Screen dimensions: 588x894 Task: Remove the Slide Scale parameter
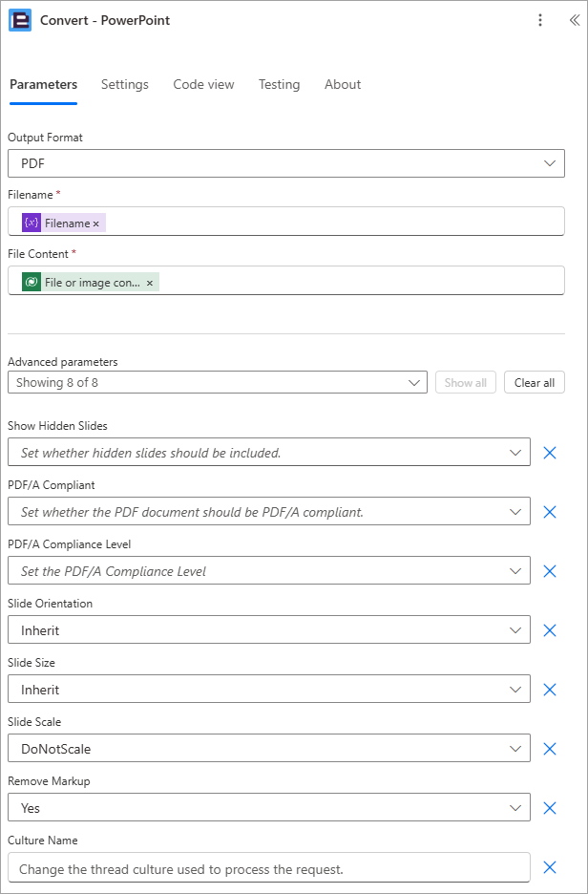(549, 749)
